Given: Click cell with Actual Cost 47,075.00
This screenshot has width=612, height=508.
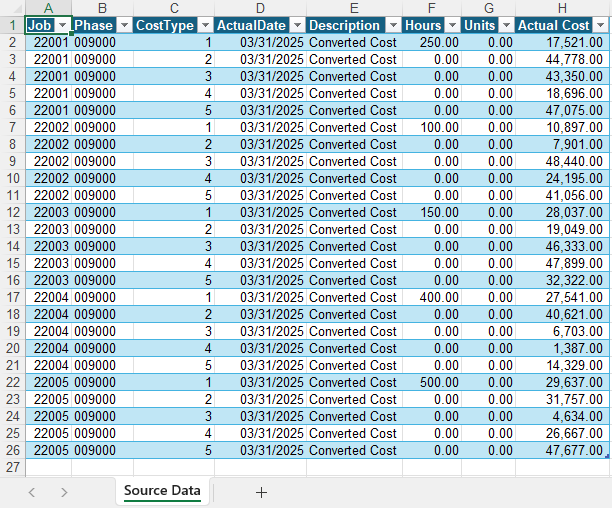Looking at the screenshot, I should 562,110.
